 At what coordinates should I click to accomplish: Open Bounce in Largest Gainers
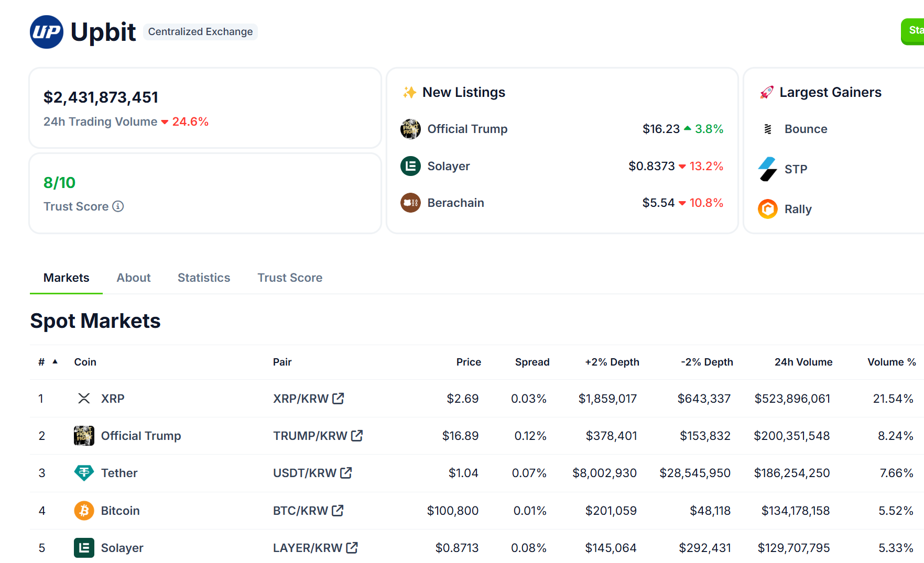tap(806, 129)
